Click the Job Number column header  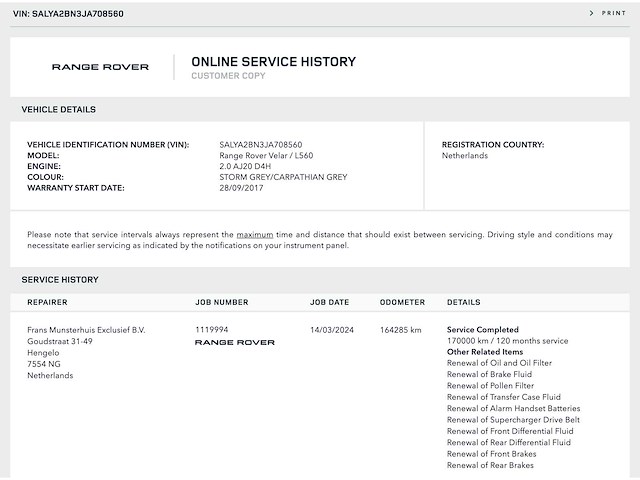(x=222, y=302)
